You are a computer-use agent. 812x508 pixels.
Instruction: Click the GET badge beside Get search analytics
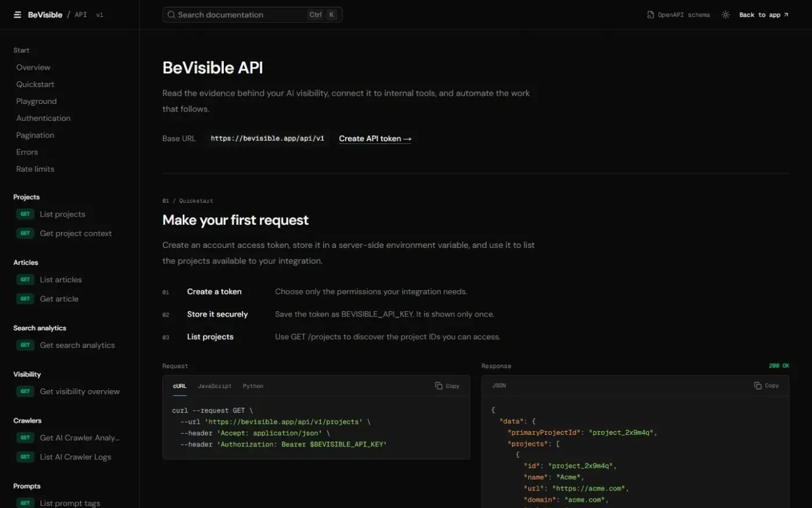[x=25, y=345]
